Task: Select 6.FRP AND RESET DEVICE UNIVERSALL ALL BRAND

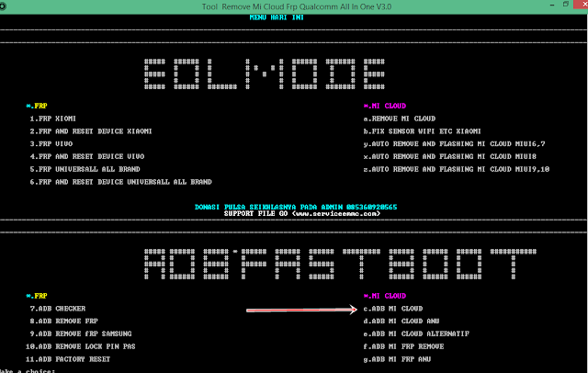Action: tap(120, 182)
